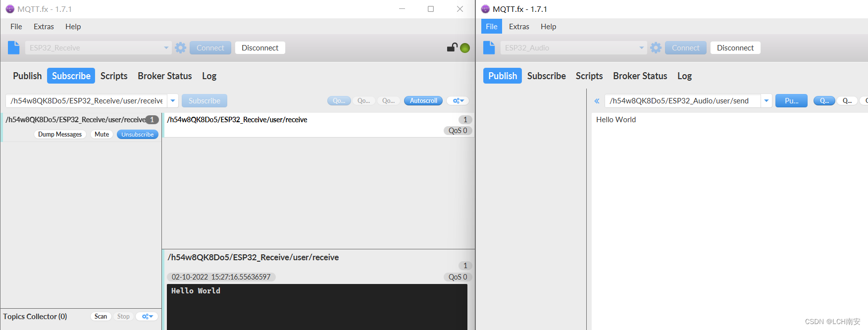Open Extras menu in left MQTT.fx window
The width and height of the screenshot is (868, 330).
[x=44, y=27]
